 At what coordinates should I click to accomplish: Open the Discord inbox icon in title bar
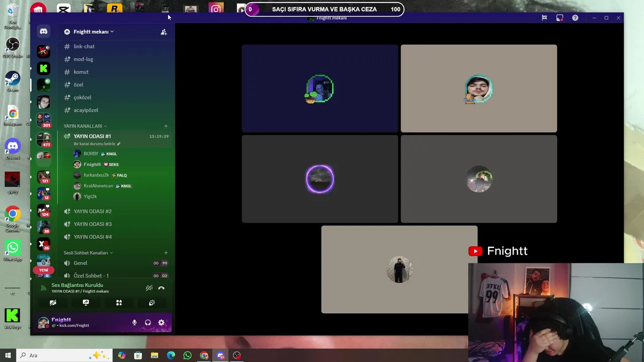[559, 18]
